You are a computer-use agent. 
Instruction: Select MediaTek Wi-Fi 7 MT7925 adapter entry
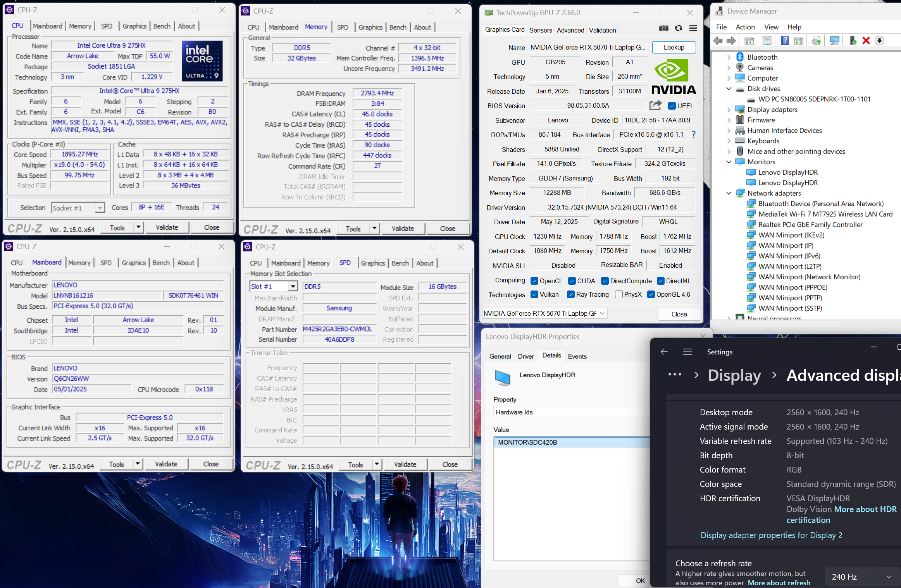point(825,214)
